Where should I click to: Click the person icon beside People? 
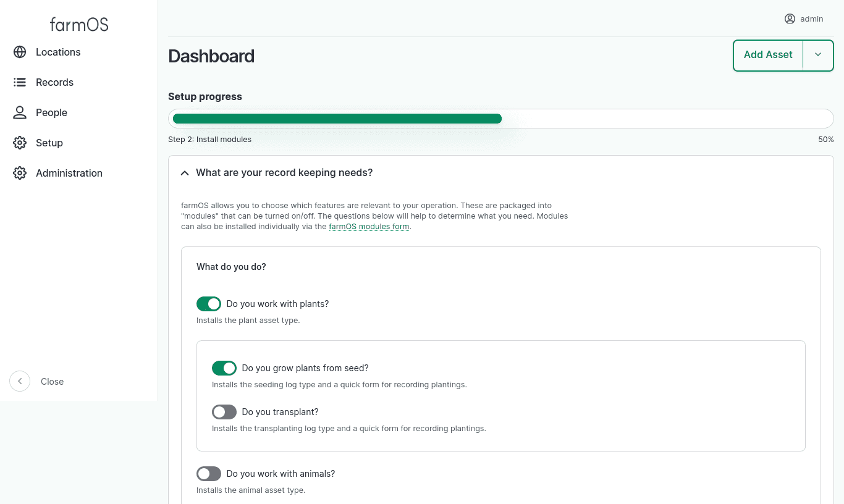coord(20,112)
